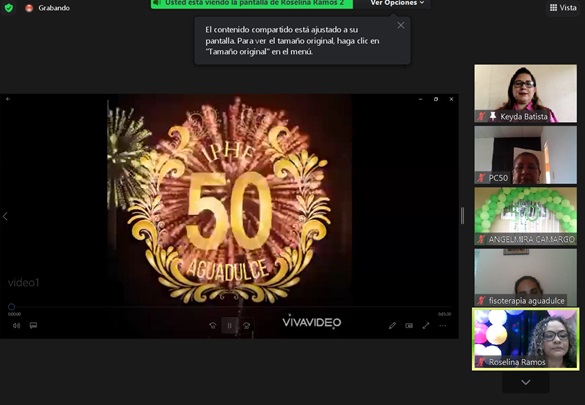Minimize the video player window
The image size is (585, 405).
(420, 99)
